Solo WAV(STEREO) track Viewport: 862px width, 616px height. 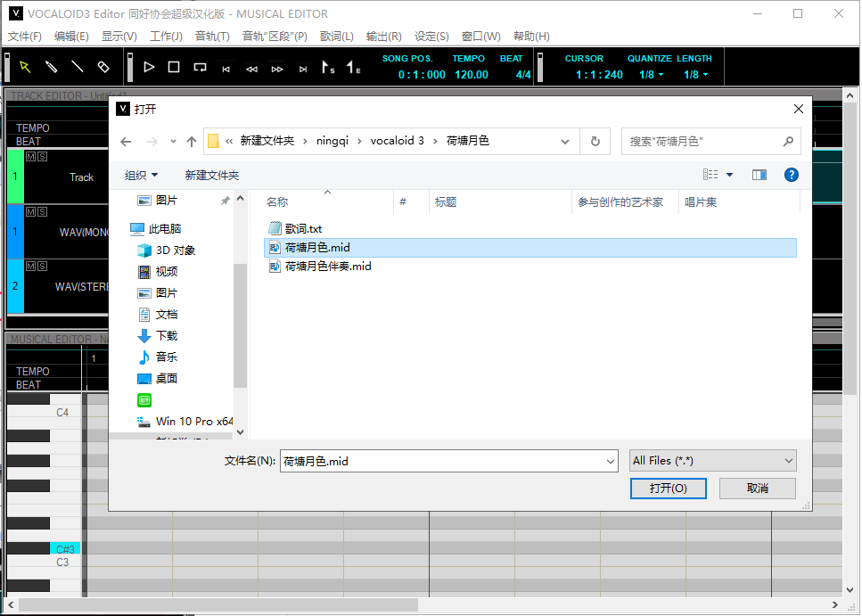click(x=42, y=267)
